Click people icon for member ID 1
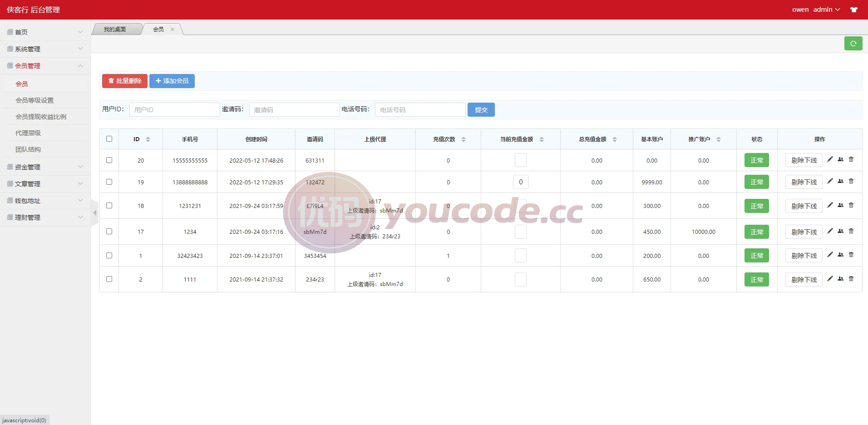Image resolution: width=868 pixels, height=425 pixels. coord(840,255)
